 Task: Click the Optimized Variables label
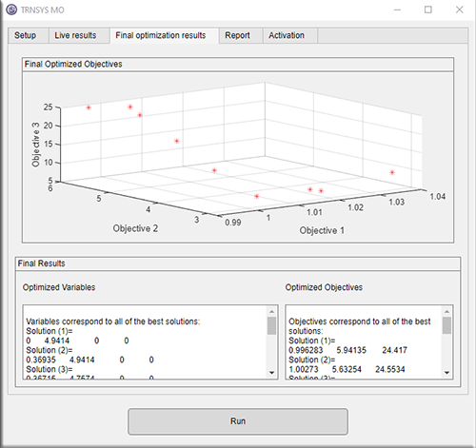[59, 287]
